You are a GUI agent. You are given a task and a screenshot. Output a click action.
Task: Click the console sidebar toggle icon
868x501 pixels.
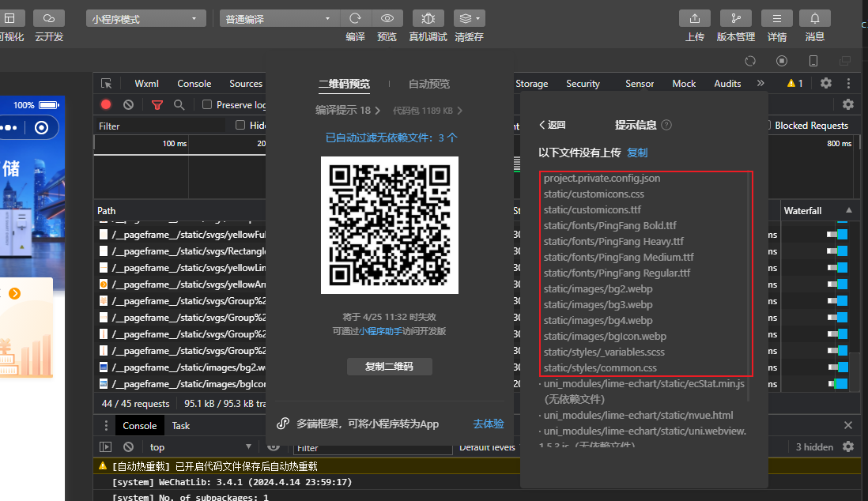coord(105,446)
